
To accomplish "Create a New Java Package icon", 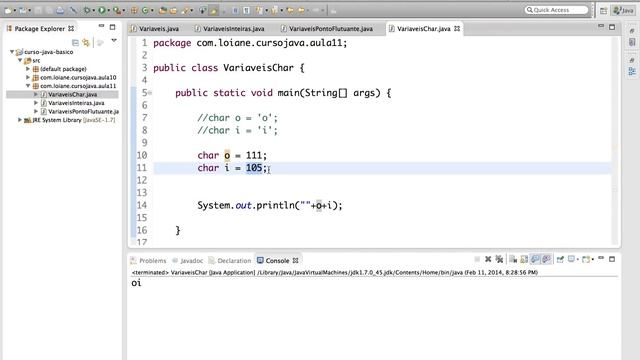I will pos(134,10).
